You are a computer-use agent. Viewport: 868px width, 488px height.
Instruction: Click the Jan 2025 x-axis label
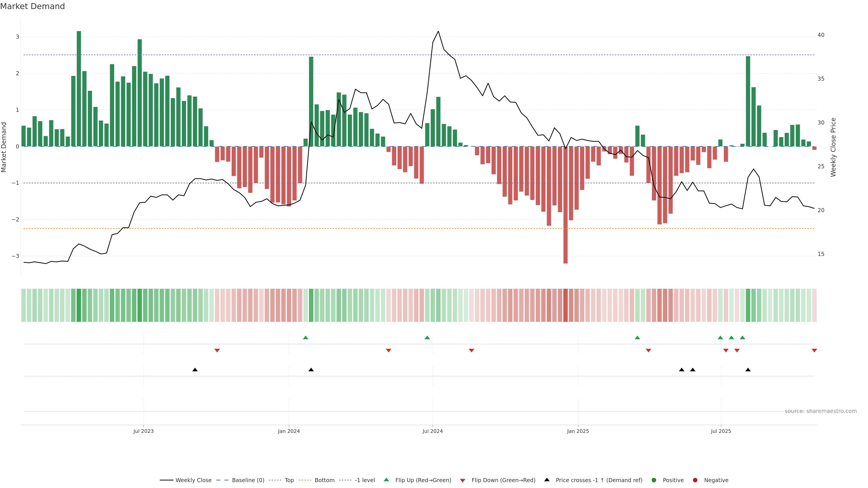[578, 431]
